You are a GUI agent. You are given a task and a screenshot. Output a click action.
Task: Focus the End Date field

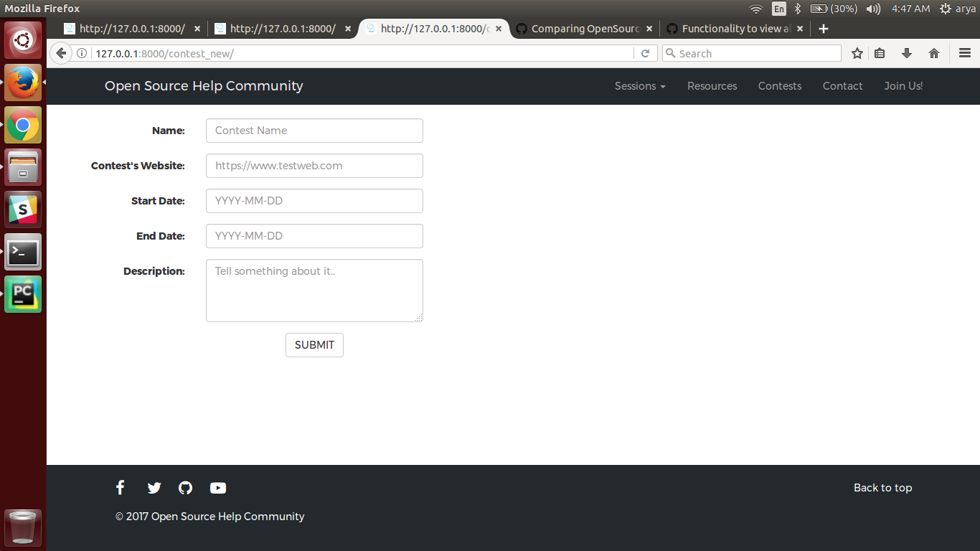(314, 236)
